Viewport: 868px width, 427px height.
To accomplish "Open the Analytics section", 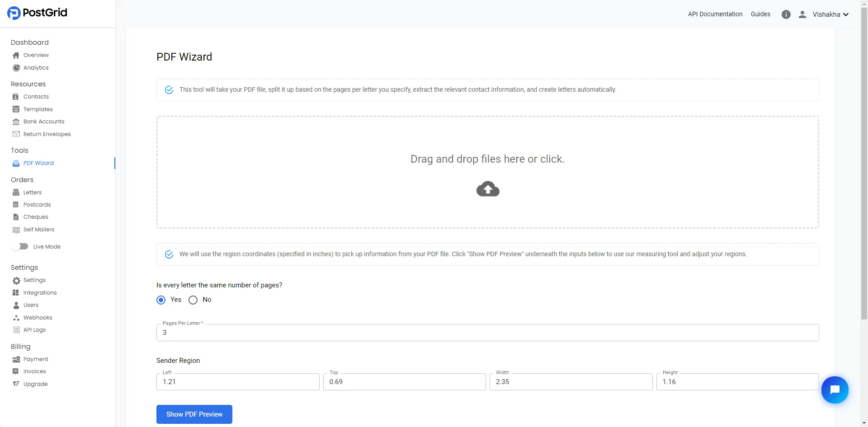I will [36, 67].
